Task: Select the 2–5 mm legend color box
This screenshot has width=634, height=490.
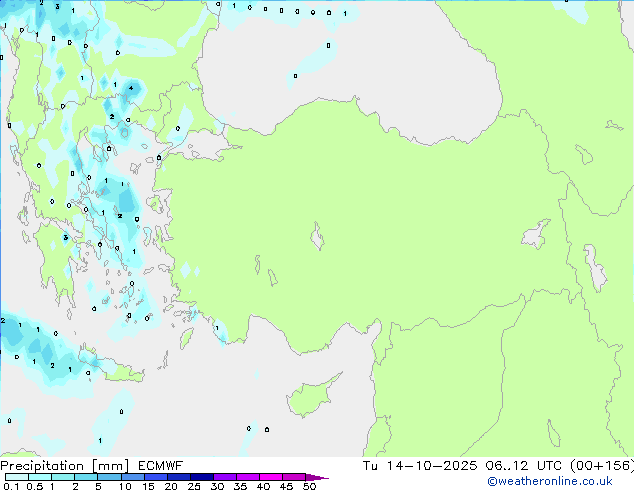Action: coord(86,477)
